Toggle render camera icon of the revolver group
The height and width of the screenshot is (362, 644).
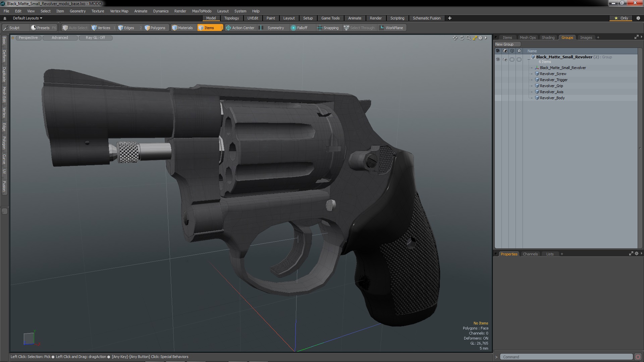(x=505, y=59)
